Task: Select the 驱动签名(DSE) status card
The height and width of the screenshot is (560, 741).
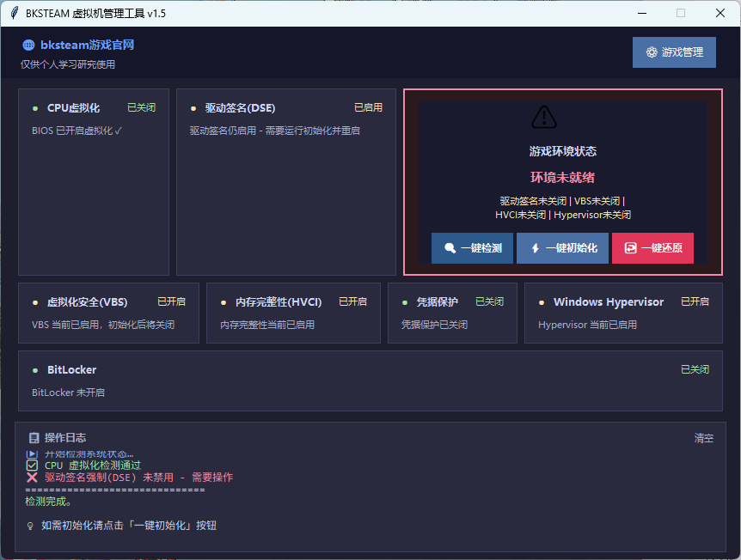Action: [x=285, y=181]
